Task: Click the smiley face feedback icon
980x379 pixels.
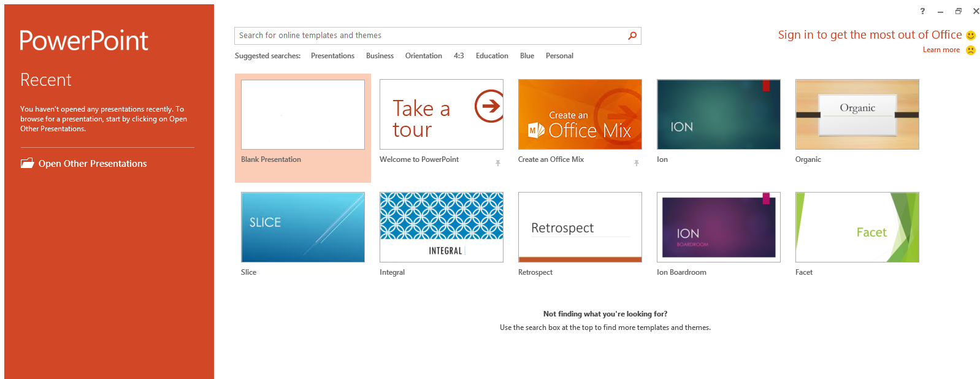Action: [x=971, y=36]
